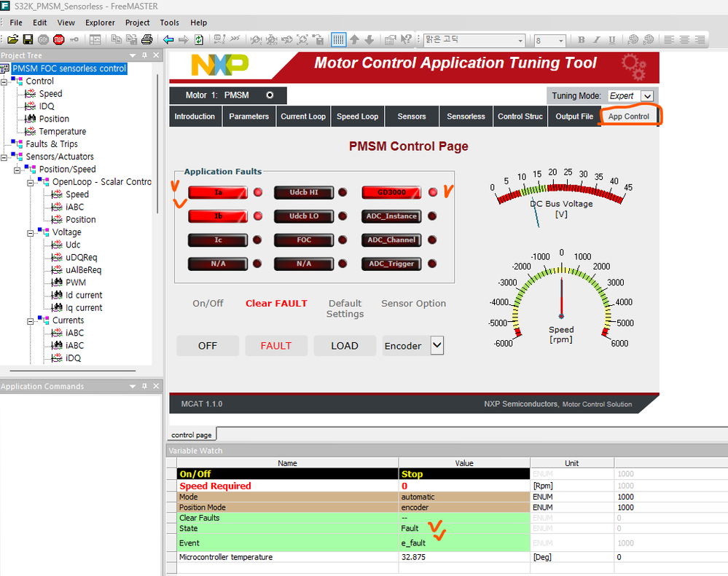Apply bold formatting with B icon
Viewport: 728px width, 576px height.
pyautogui.click(x=582, y=40)
